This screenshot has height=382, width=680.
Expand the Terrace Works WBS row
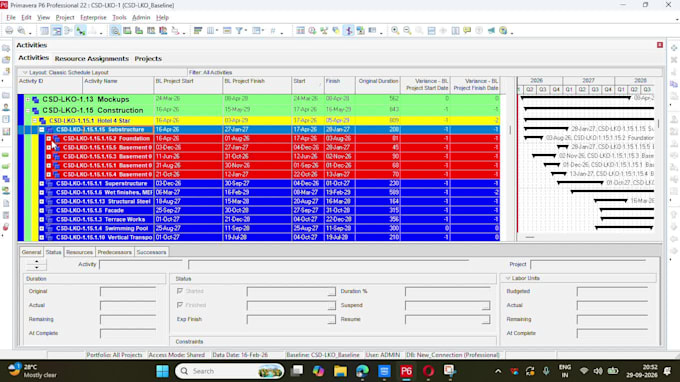click(x=42, y=219)
